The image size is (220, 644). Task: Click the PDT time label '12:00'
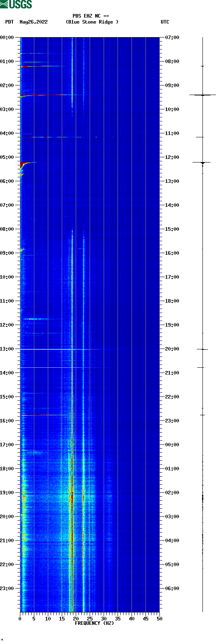click(7, 325)
